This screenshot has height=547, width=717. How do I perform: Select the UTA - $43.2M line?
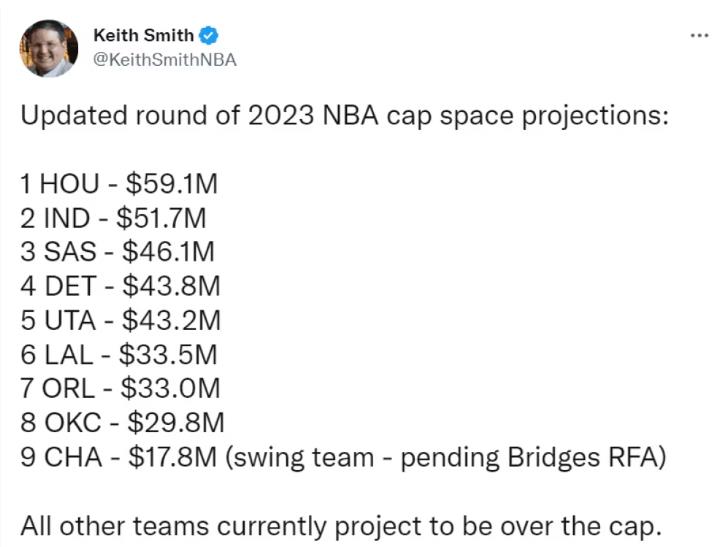coord(119,320)
